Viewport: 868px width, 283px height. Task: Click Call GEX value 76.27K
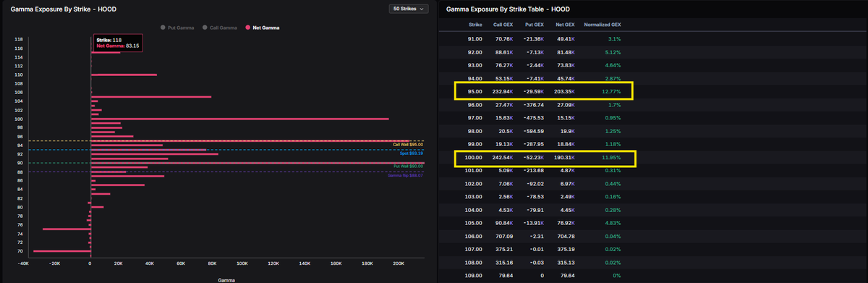tap(503, 64)
